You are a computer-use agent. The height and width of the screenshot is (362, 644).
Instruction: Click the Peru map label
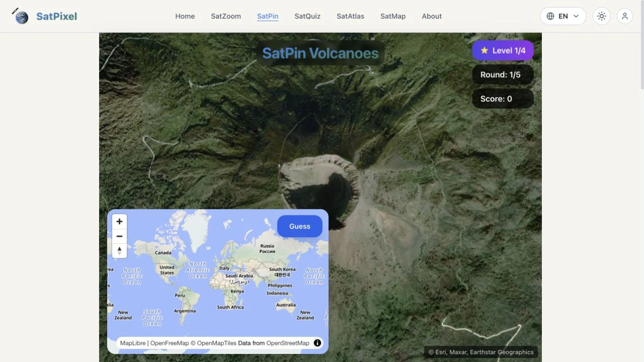179,295
